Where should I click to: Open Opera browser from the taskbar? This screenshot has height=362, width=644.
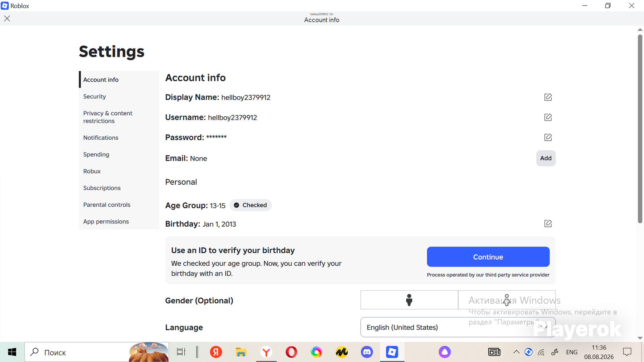coord(291,352)
